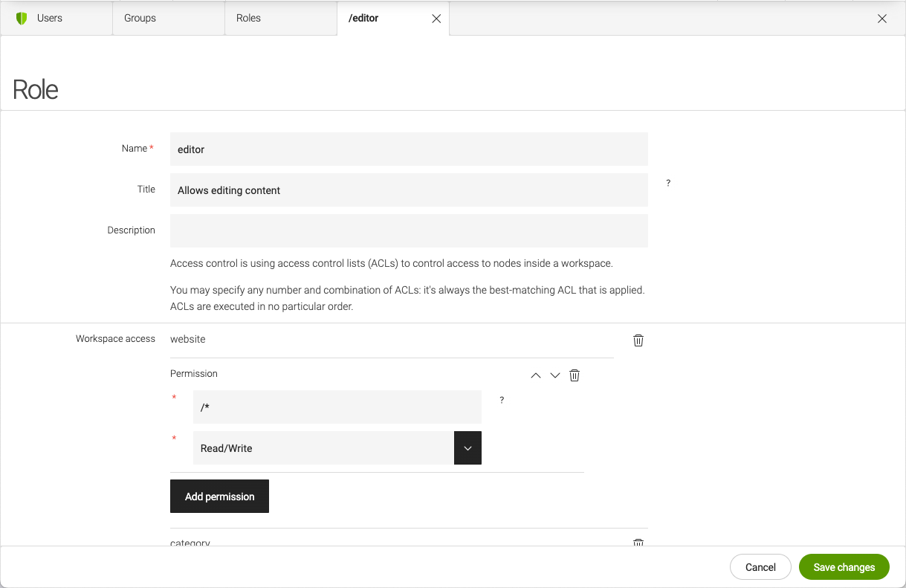The height and width of the screenshot is (588, 906).
Task: Cancel editing the role
Action: point(760,567)
